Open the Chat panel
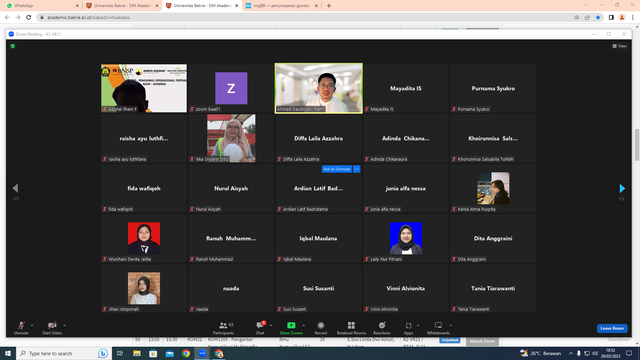This screenshot has height=360, width=640. click(x=260, y=328)
